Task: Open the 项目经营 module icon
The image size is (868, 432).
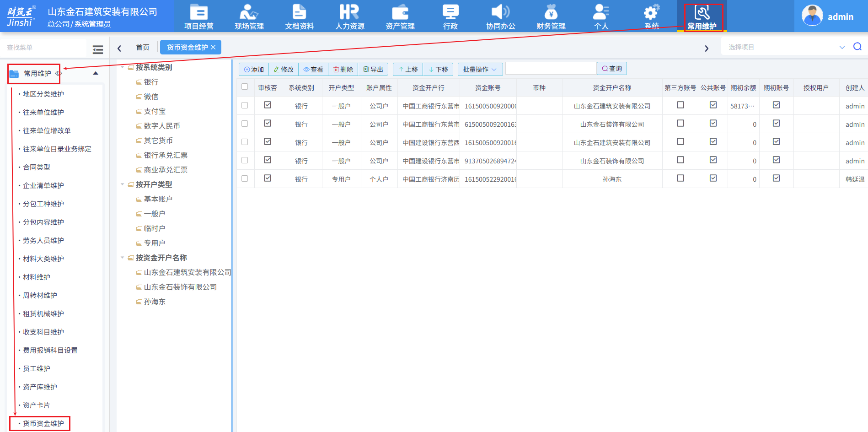Action: [198, 12]
